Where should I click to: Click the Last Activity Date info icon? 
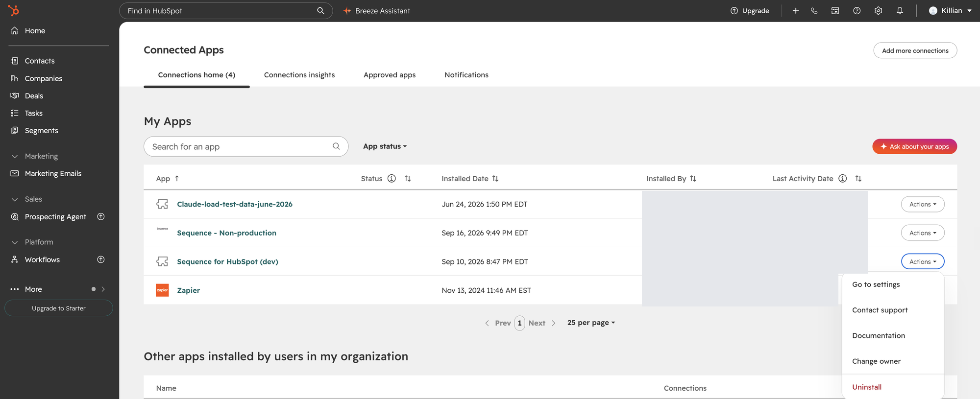click(x=843, y=178)
